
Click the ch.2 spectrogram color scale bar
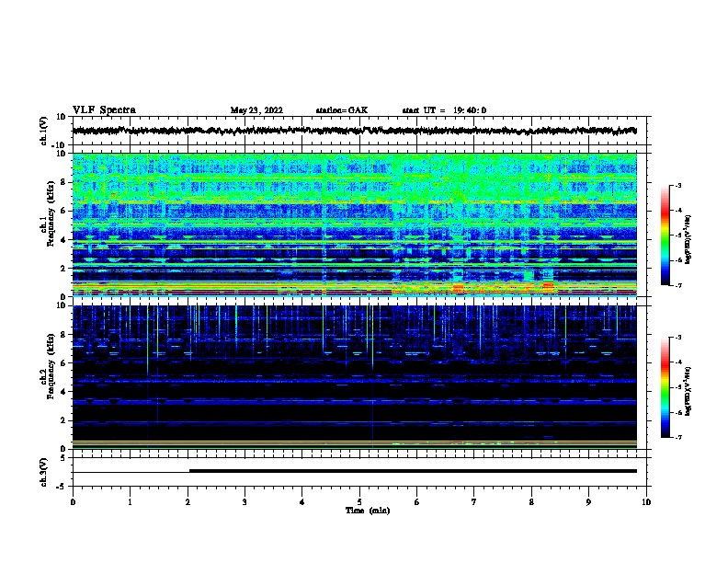665,387
